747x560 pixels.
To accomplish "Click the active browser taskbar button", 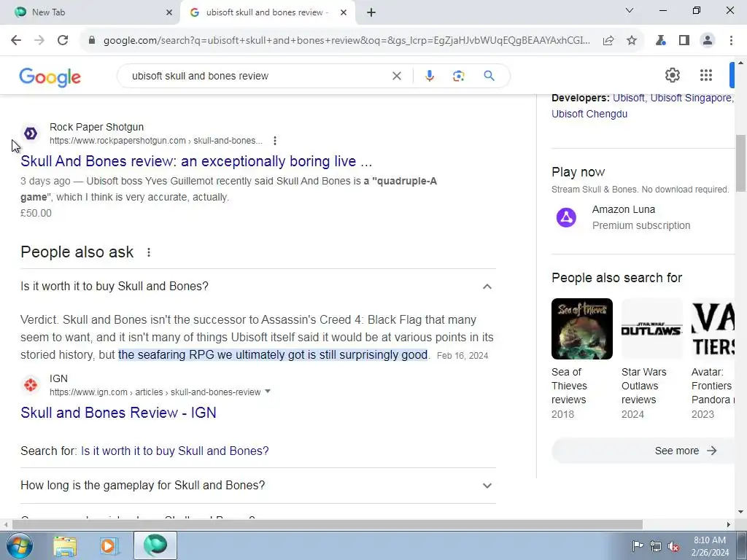I will (x=155, y=545).
